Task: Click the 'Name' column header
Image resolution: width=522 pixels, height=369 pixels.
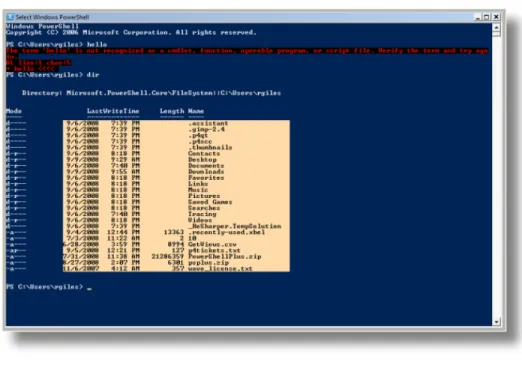Action: click(196, 111)
